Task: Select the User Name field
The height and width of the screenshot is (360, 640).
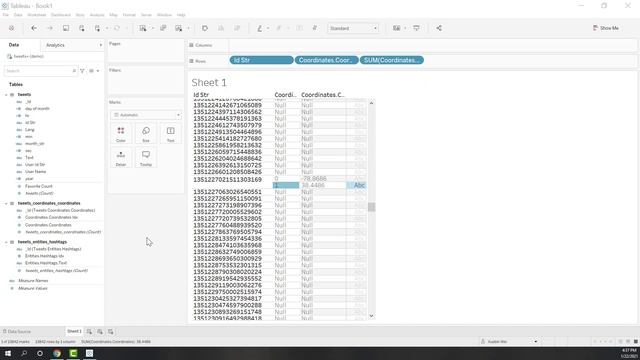Action: [36, 172]
